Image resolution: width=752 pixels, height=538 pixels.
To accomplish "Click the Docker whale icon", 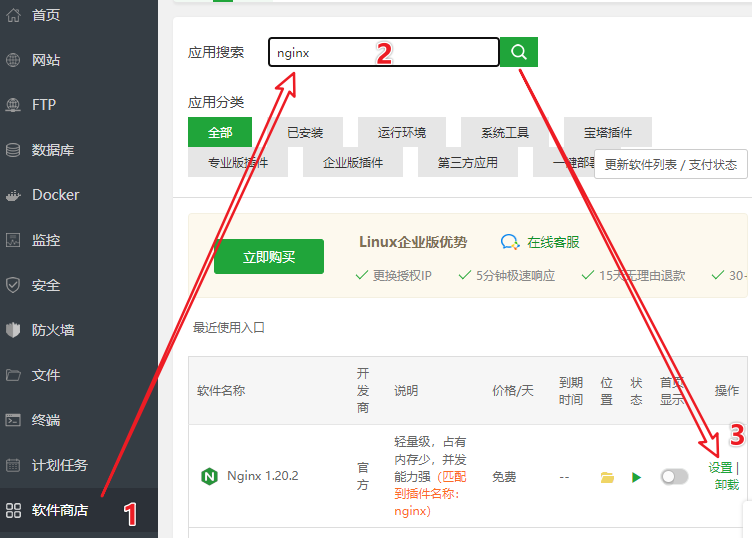I will (13, 195).
